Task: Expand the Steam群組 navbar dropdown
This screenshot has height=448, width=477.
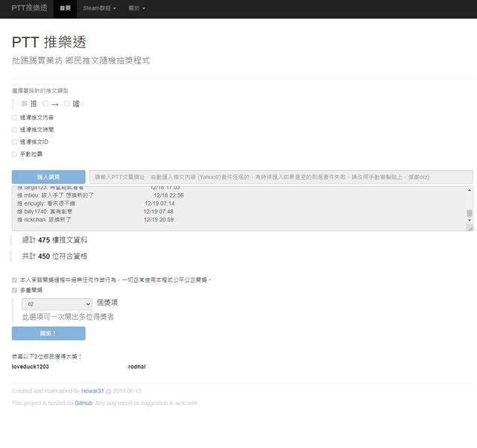Action: [98, 8]
